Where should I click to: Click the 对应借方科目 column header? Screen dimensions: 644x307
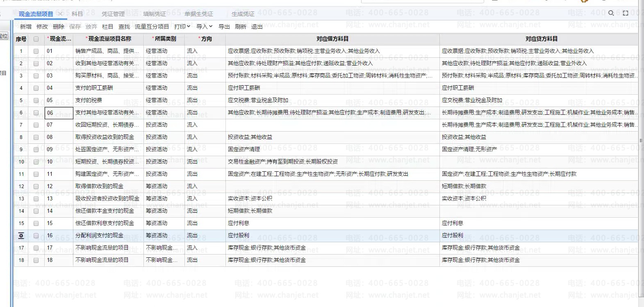[x=332, y=39]
